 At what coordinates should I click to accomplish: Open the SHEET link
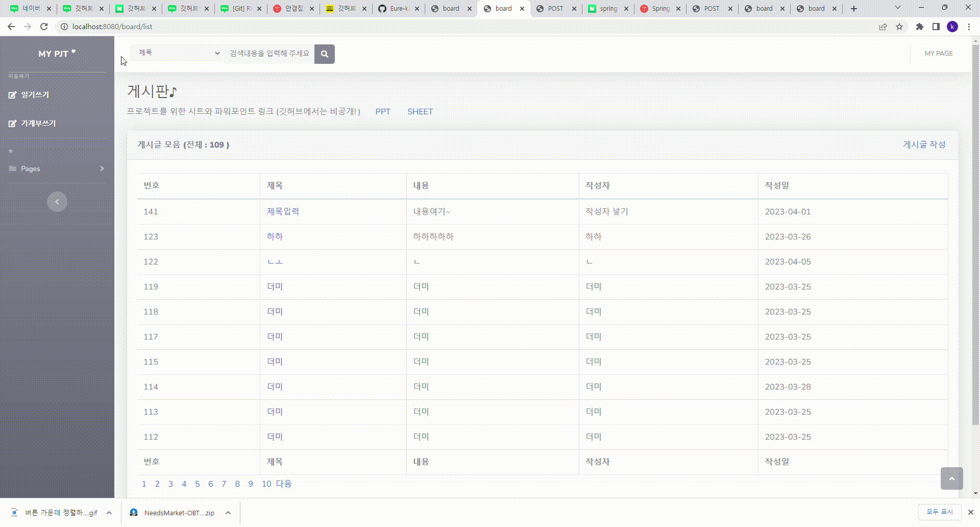pos(420,111)
